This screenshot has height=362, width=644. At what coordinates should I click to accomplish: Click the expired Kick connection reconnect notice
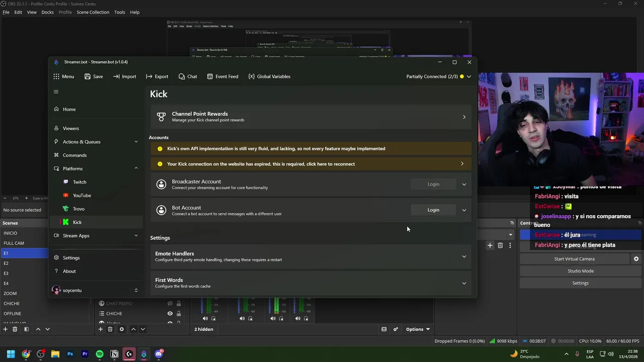click(311, 164)
